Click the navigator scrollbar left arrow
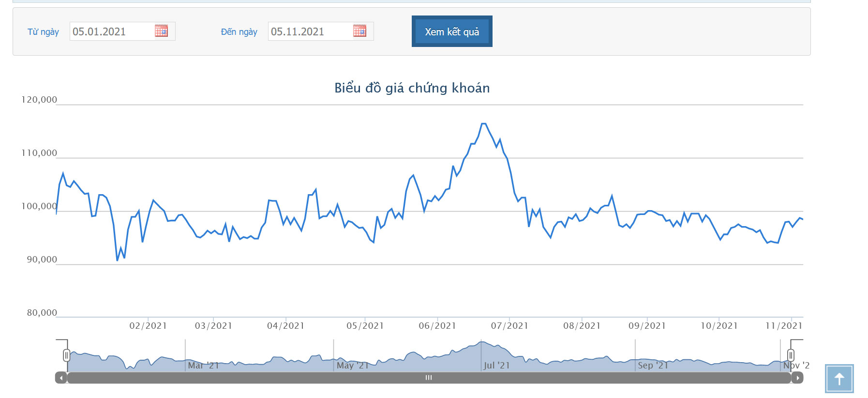 61,378
